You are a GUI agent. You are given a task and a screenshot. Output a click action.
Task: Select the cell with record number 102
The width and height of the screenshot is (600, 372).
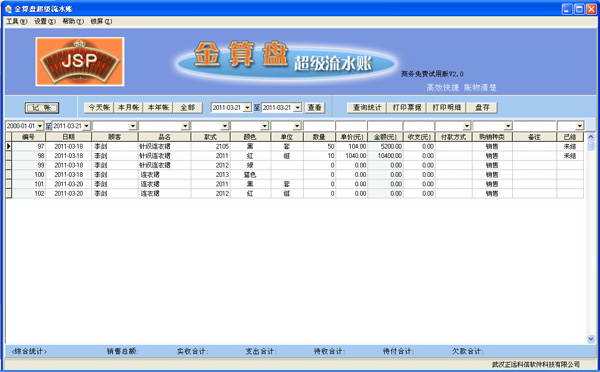point(29,194)
